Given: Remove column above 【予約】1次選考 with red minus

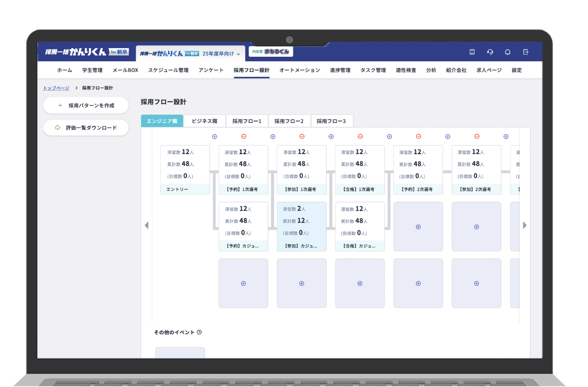Looking at the screenshot, I should coord(243,137).
